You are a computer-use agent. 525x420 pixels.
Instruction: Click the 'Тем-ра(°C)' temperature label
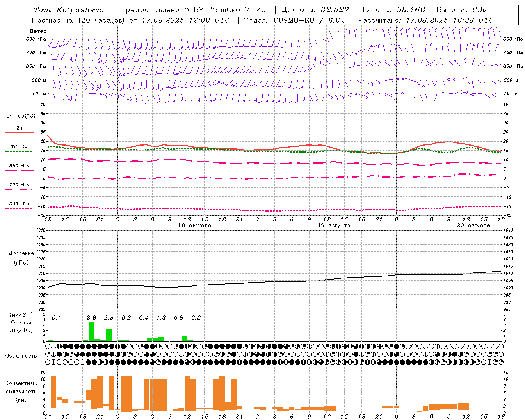click(x=19, y=116)
